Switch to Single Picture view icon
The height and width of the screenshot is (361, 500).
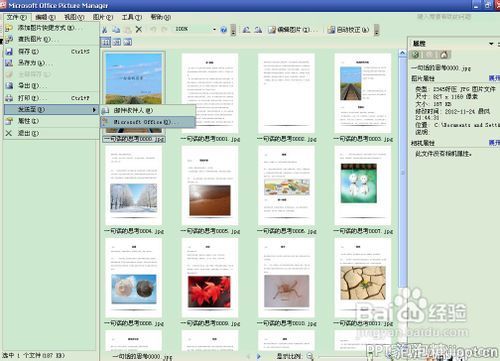tap(128, 42)
